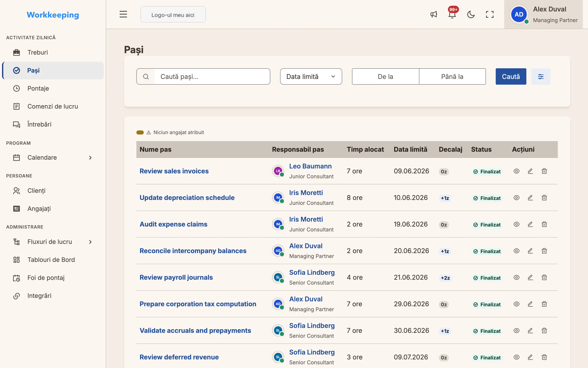
Task: Open Review sales invoices step link
Action: (174, 171)
